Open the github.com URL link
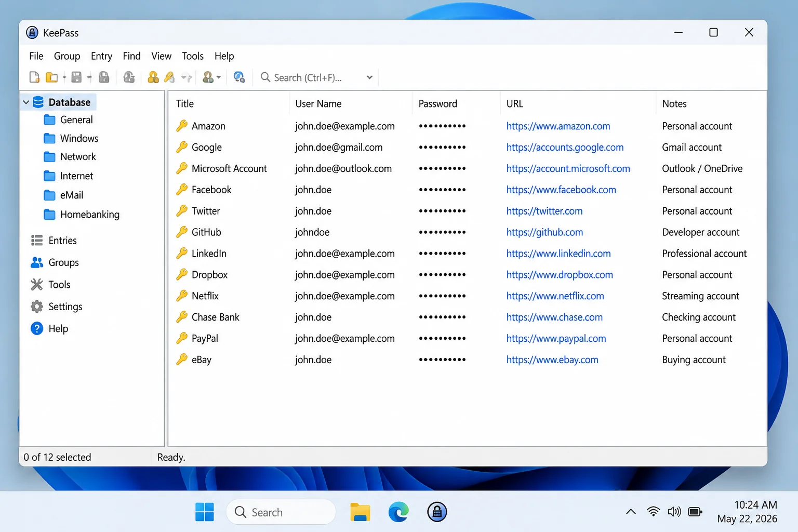The width and height of the screenshot is (798, 532). pos(544,232)
